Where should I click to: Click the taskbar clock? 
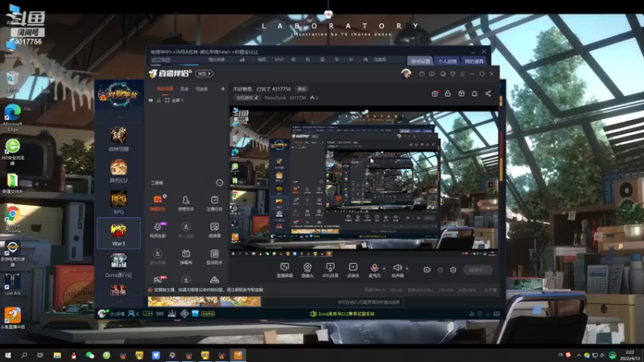(630, 356)
